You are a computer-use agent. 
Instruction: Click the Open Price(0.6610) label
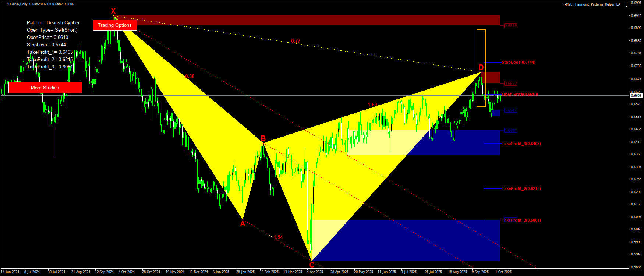click(x=520, y=94)
